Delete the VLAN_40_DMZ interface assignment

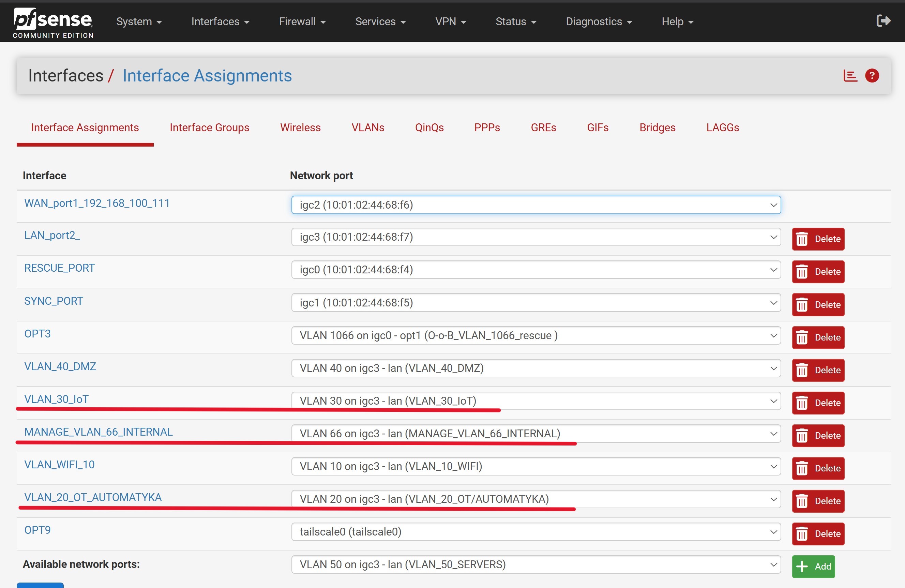tap(818, 370)
